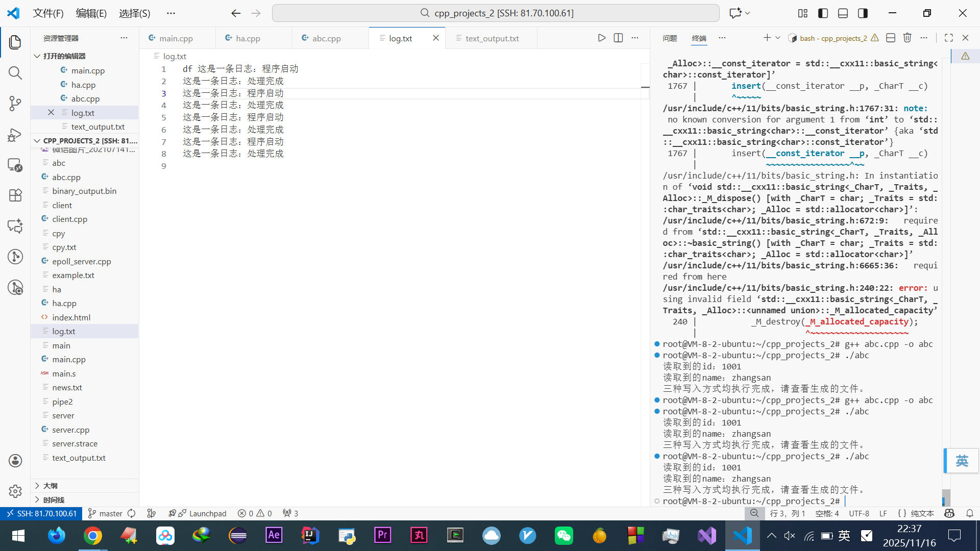Toggle the primary side bar layout
Viewport: 980px width, 551px height.
point(823,13)
